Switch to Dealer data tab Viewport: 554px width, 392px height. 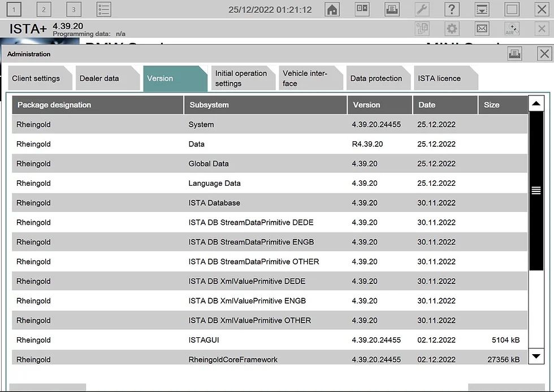[x=108, y=79]
